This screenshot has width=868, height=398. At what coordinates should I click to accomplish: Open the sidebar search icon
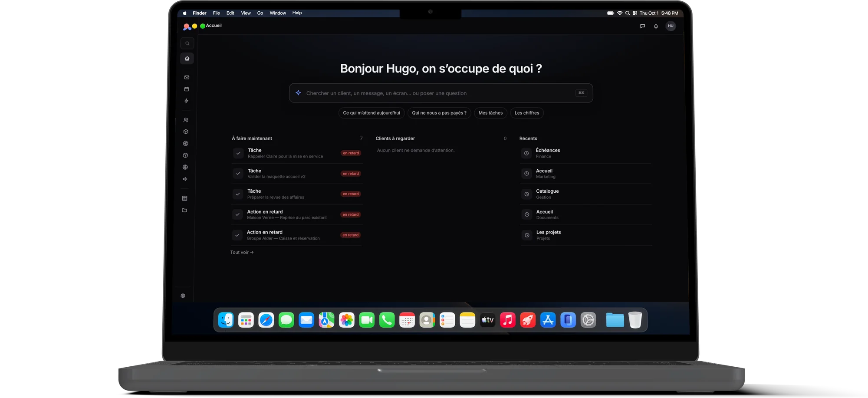187,43
